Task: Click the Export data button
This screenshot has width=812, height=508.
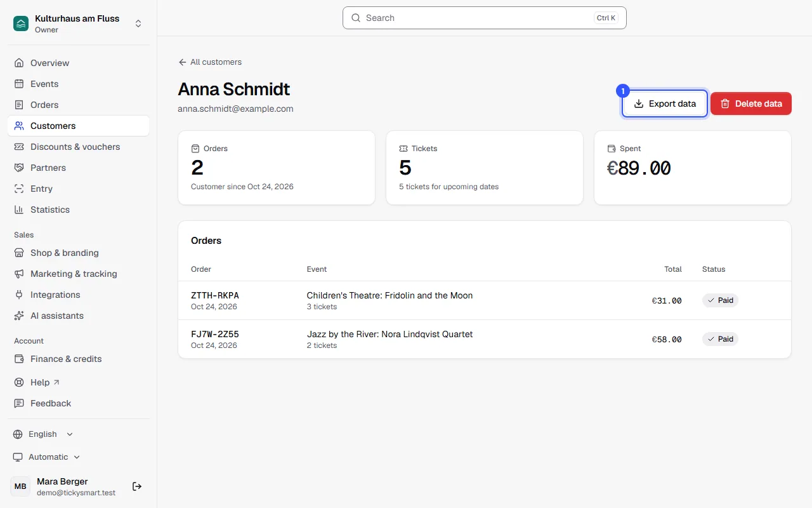Action: click(x=664, y=104)
